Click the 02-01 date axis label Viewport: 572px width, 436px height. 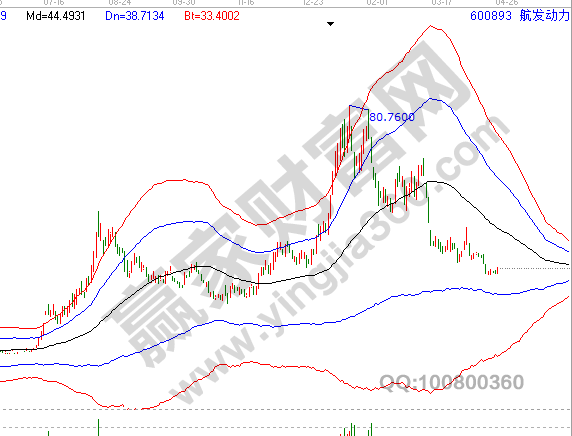click(x=377, y=3)
